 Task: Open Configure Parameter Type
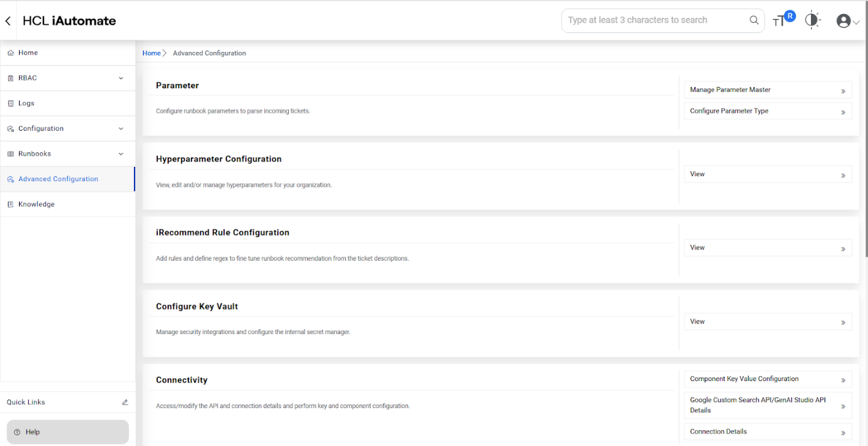(767, 111)
